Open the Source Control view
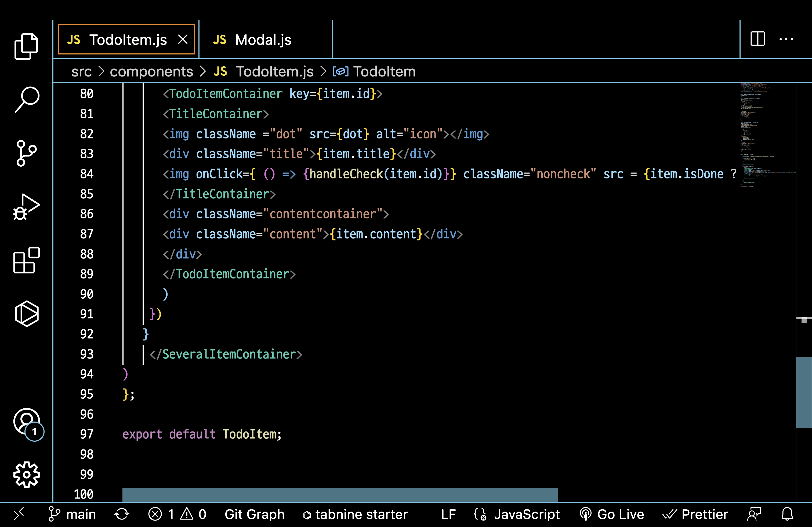812x527 pixels. [26, 153]
